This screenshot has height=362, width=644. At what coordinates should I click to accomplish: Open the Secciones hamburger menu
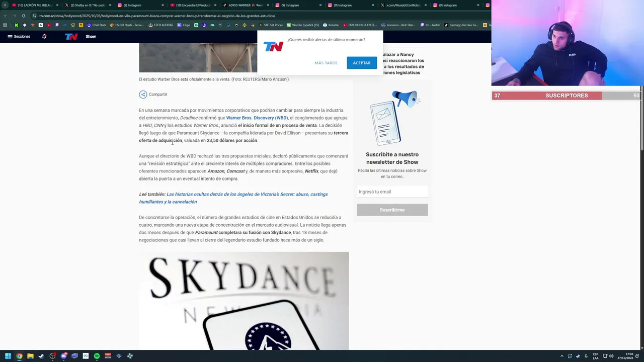click(x=19, y=37)
